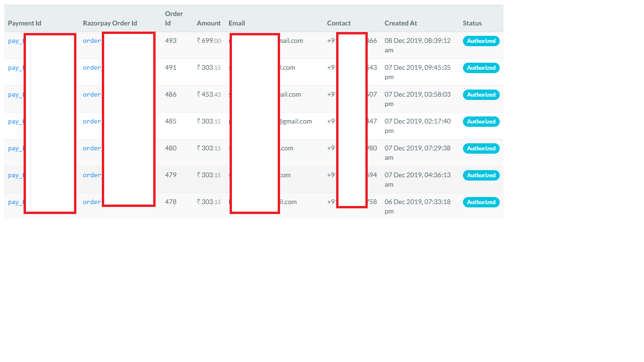644x362 pixels.
Task: Select the amount ₹453.43 for order 486
Action: tap(209, 94)
